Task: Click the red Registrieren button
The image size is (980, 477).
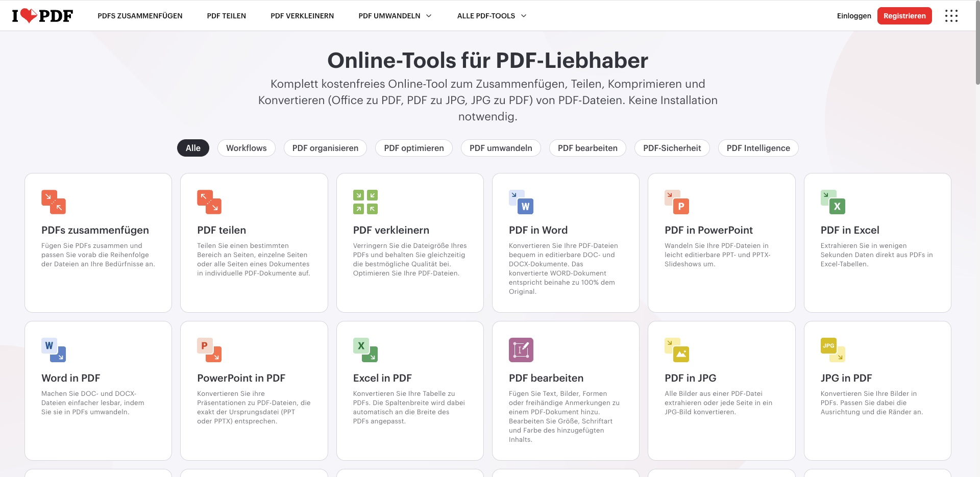Action: [904, 16]
